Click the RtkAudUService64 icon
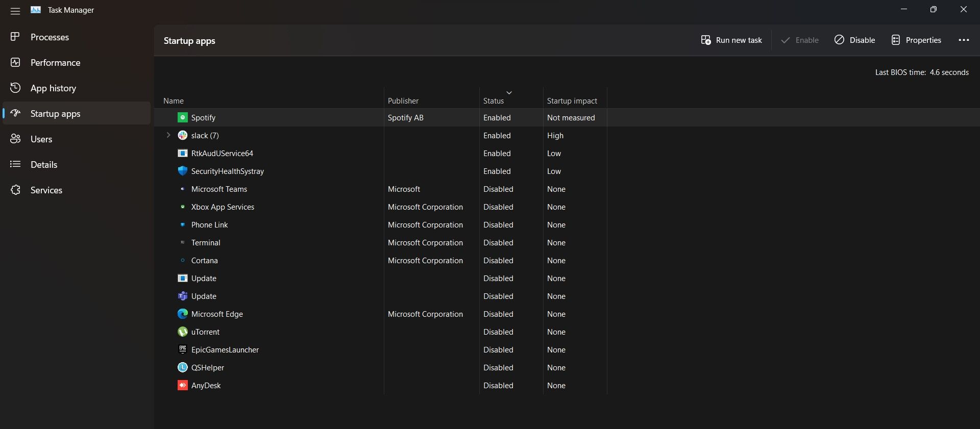980x429 pixels. click(183, 153)
